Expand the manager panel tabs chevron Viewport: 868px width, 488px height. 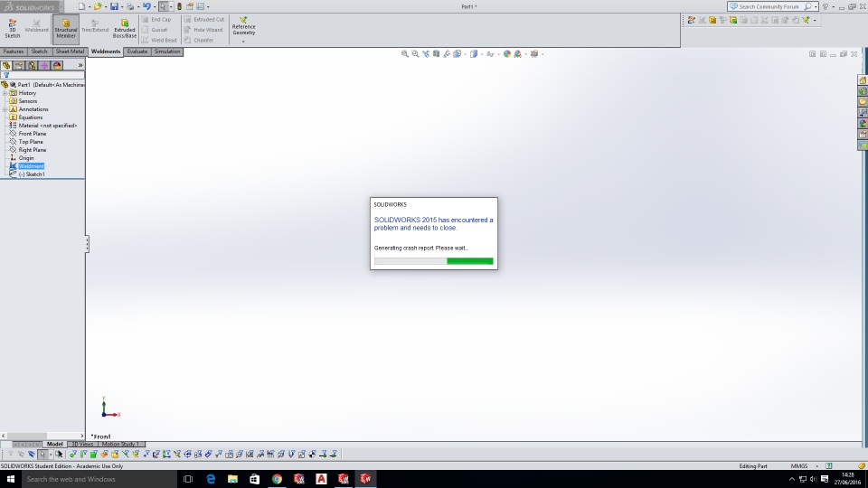point(80,65)
